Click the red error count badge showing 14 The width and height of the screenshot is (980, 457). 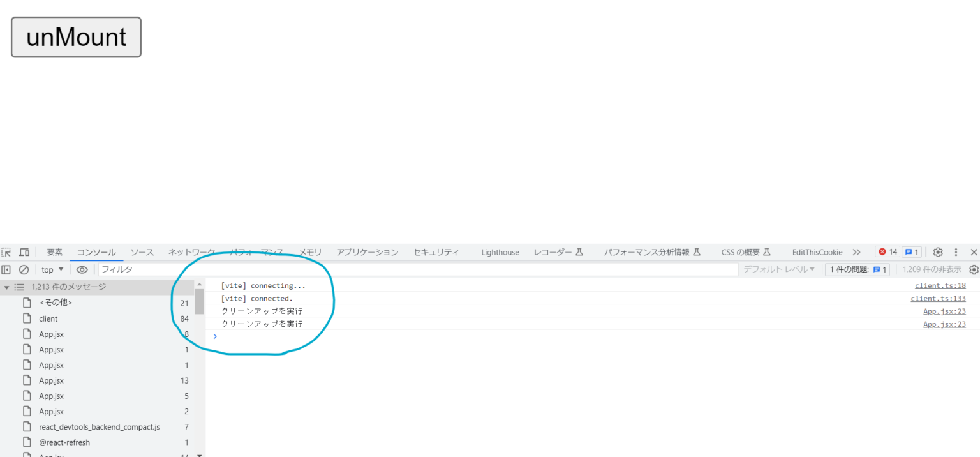point(887,252)
